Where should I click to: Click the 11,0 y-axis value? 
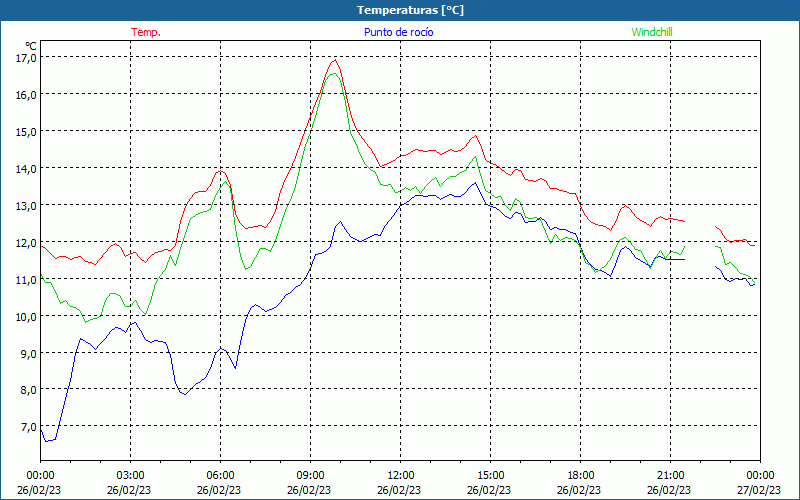[x=26, y=279]
